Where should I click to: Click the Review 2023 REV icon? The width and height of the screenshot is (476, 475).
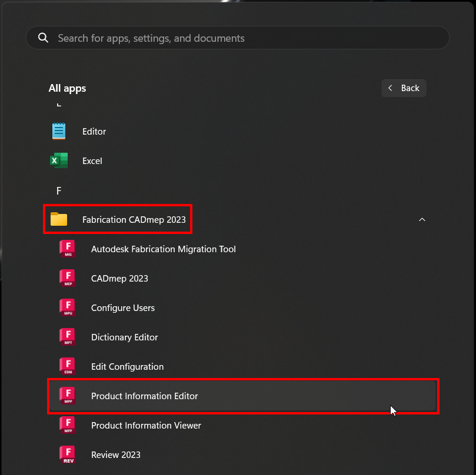click(x=67, y=454)
